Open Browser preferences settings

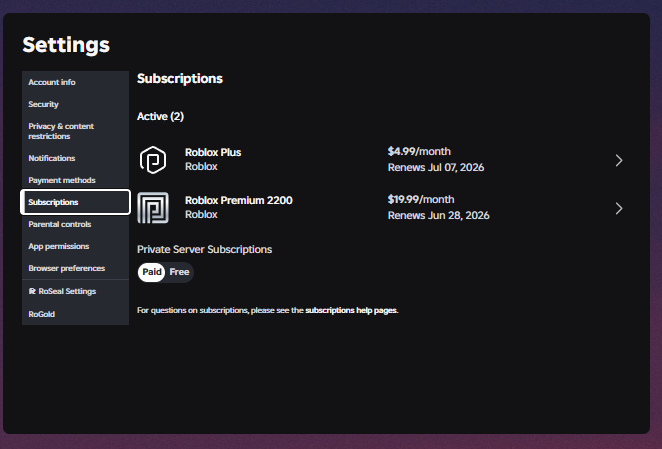pos(75,268)
